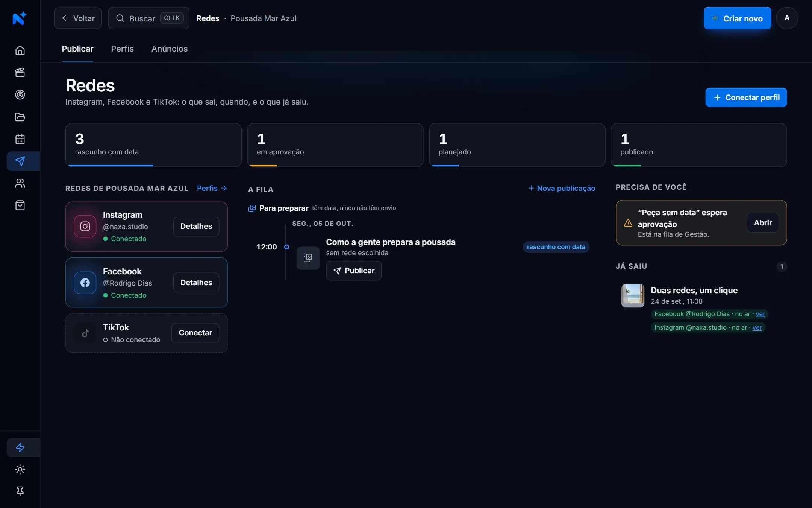Click the image placeholder icon beside 12:00 post

(308, 258)
